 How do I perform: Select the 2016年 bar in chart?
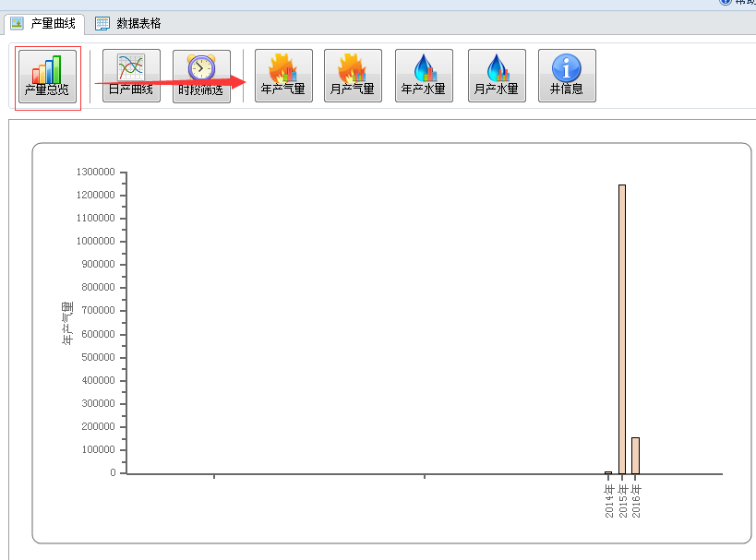635,456
